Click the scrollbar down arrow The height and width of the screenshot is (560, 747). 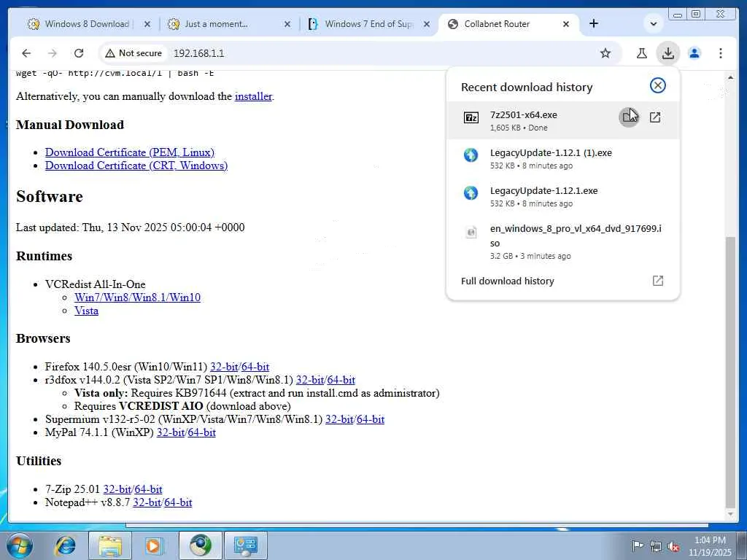point(730,514)
